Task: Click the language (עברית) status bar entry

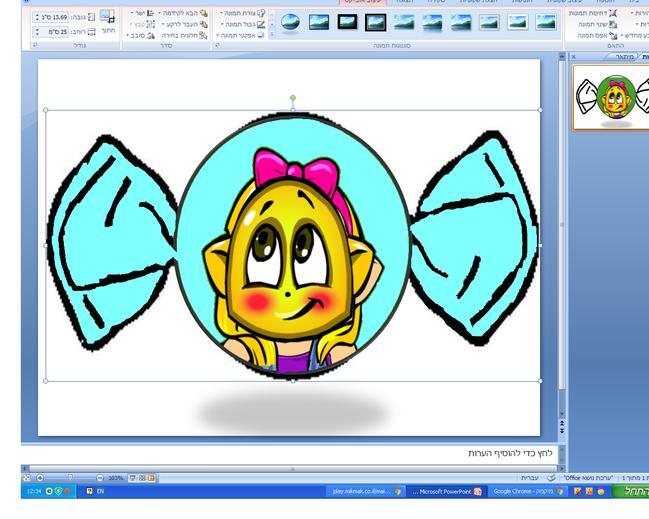Action: pyautogui.click(x=529, y=478)
